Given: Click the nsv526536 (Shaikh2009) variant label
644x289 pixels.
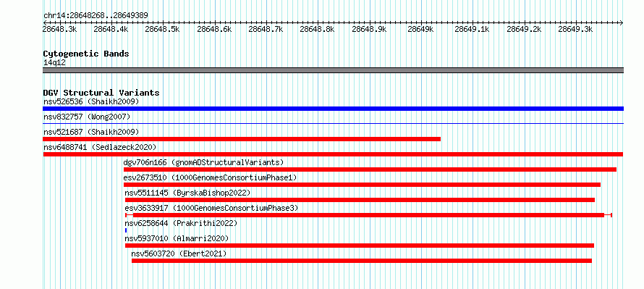Looking at the screenshot, I should (x=91, y=101).
